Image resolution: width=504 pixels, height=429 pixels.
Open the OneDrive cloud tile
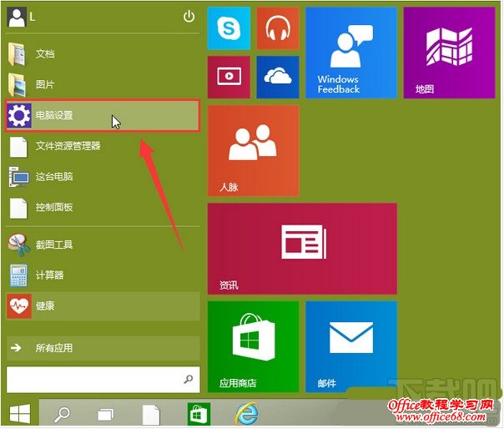tap(278, 77)
